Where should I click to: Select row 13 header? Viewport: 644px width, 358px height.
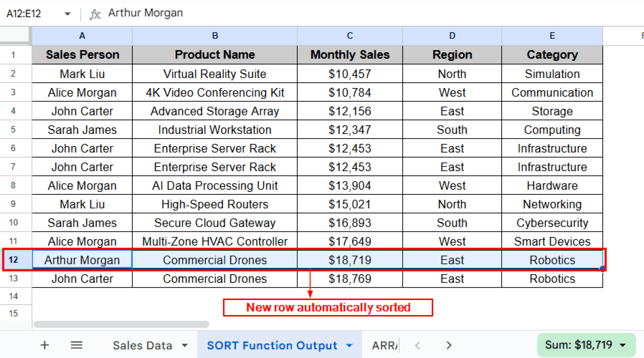pos(15,279)
